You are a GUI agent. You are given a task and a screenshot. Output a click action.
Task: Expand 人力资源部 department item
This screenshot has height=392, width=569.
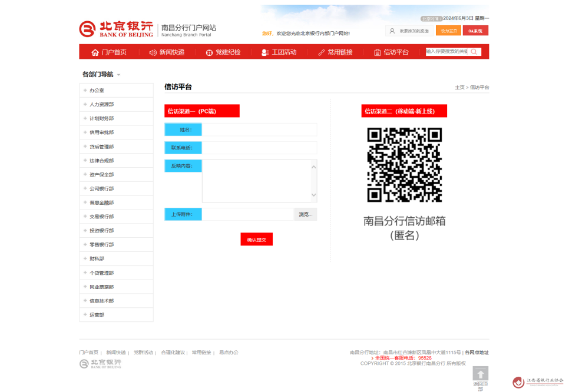116,104
